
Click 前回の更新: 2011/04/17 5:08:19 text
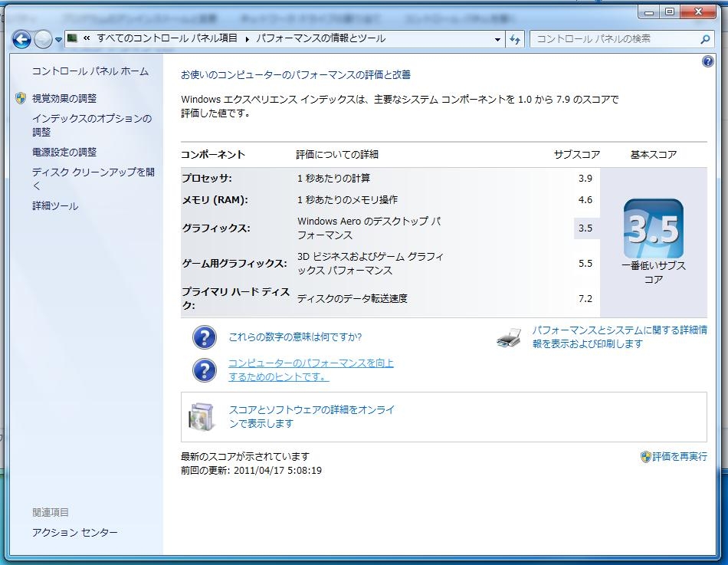(x=251, y=470)
